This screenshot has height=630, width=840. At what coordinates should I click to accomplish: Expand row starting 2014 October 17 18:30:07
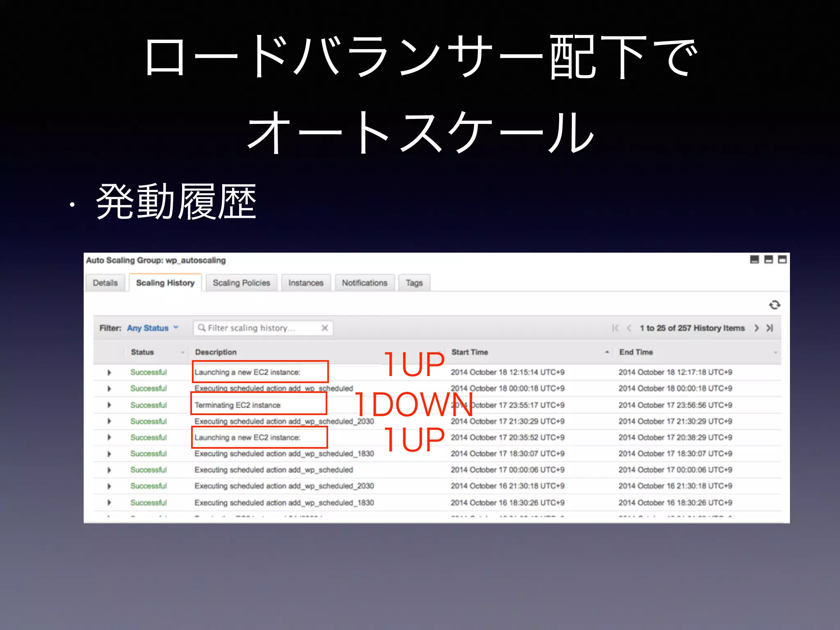coord(109,454)
